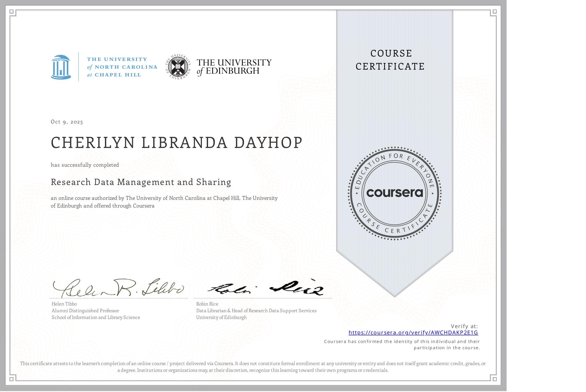
Task: Click the Coursera seal logo
Action: [395, 193]
